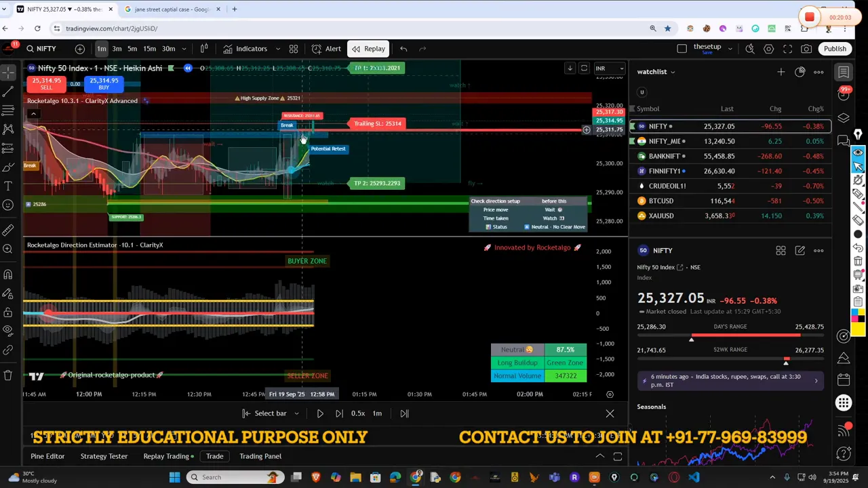Add symbol to watchlist with plus icon
Image resolution: width=868 pixels, height=488 pixels.
click(x=781, y=72)
